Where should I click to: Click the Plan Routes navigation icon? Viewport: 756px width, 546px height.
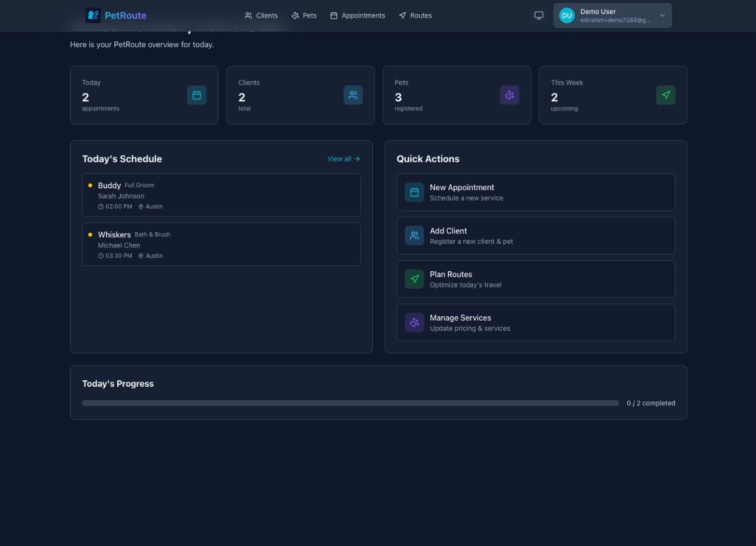tap(414, 279)
